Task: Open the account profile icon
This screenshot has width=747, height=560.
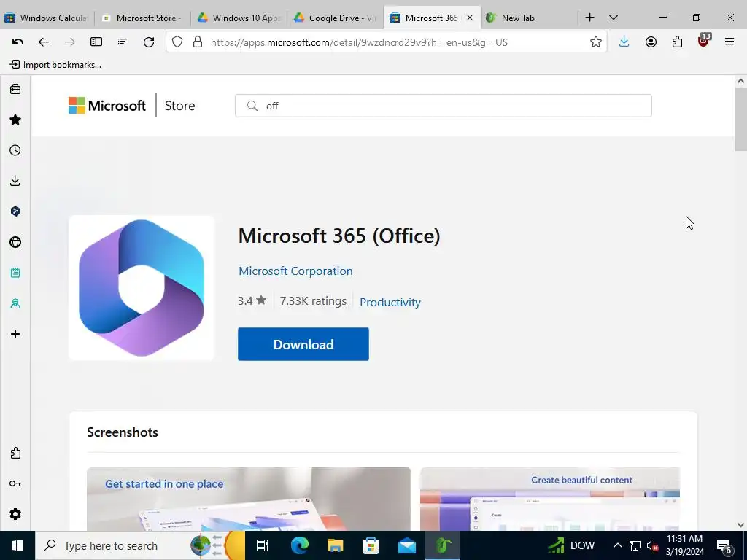Action: coord(651,42)
